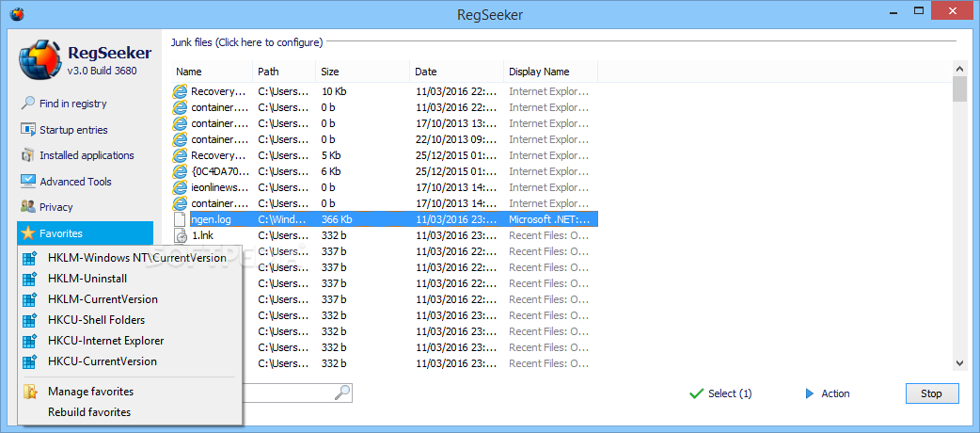This screenshot has height=433, width=980.
Task: Click the 6 Kb size cell
Action: [331, 170]
